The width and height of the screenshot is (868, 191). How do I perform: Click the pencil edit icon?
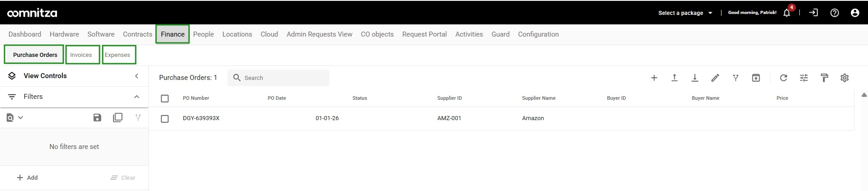click(715, 78)
